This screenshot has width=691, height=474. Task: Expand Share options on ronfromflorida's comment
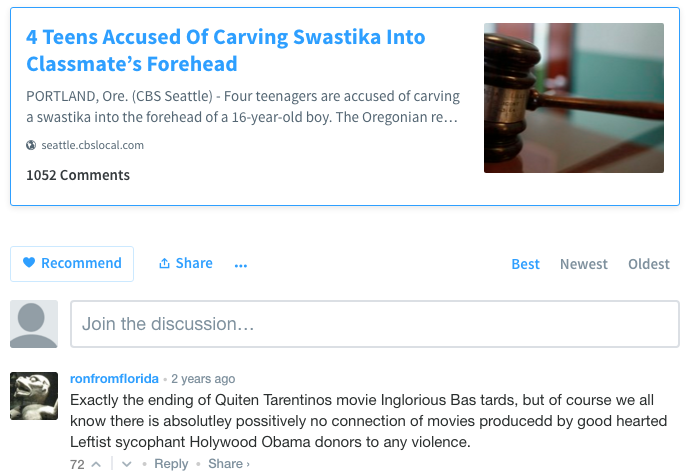pos(229,464)
